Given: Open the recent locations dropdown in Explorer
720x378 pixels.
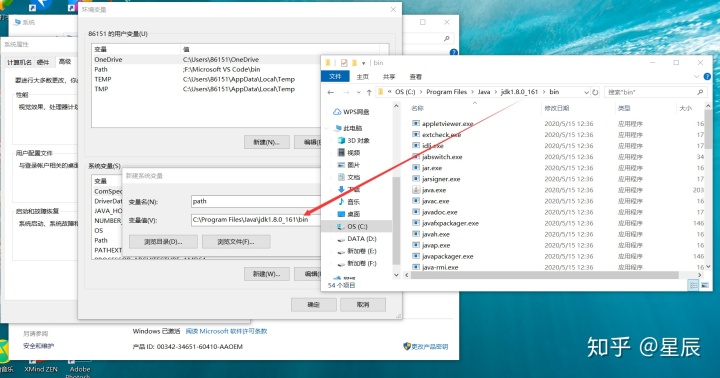Looking at the screenshot, I should pyautogui.click(x=359, y=92).
